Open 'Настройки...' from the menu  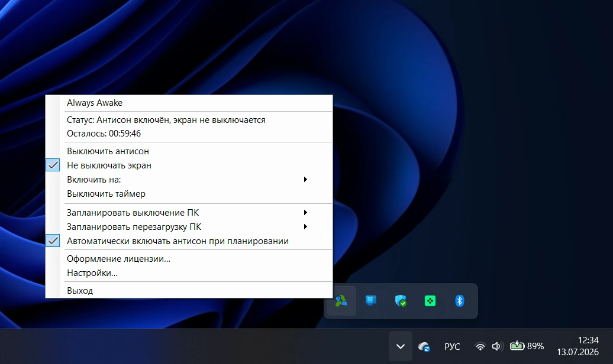(x=189, y=272)
